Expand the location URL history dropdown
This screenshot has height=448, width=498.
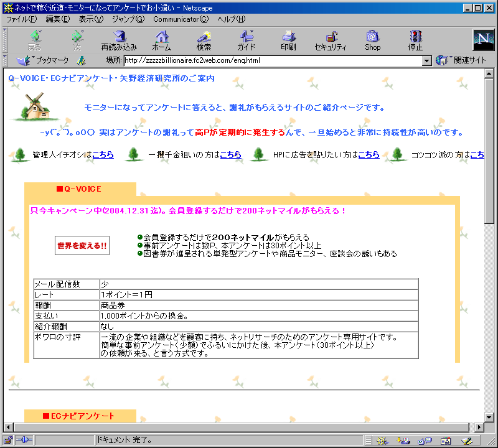[427, 60]
